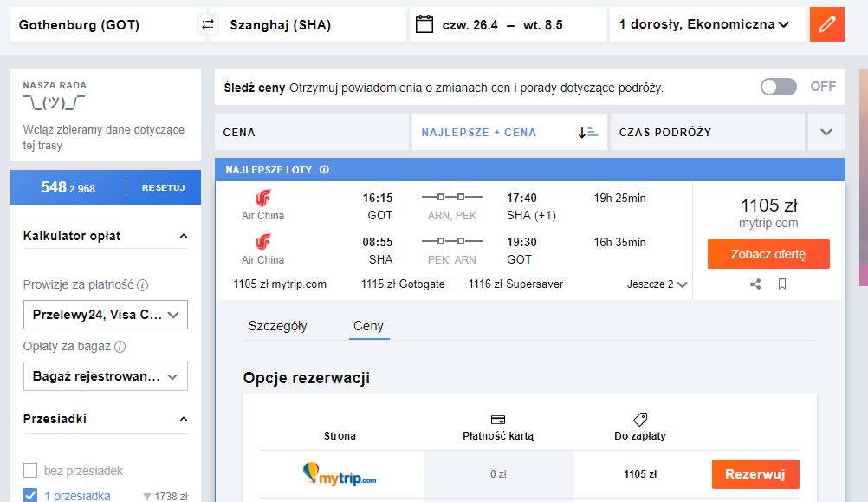Open the date picker calendar icon
Screen dimensions: 868x502
[424, 24]
